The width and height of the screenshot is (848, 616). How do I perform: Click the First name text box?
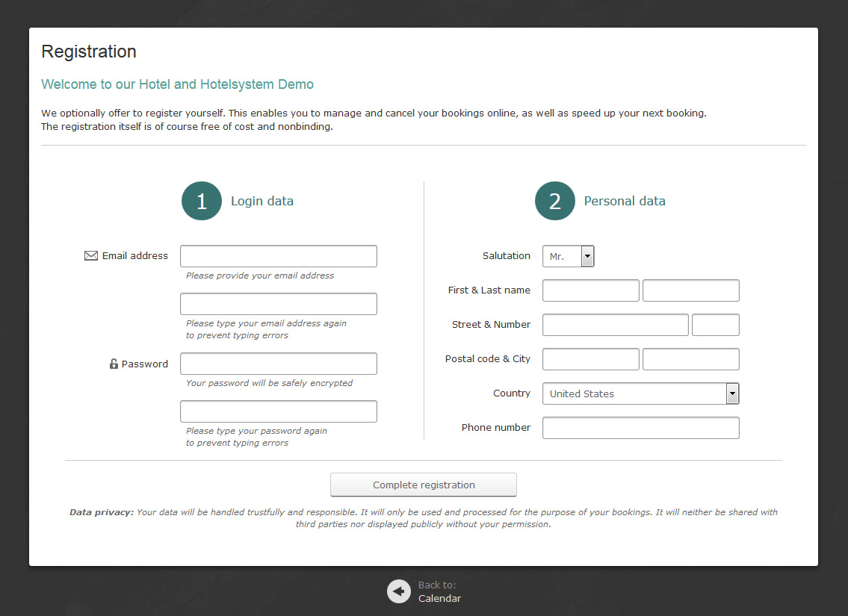pos(590,290)
